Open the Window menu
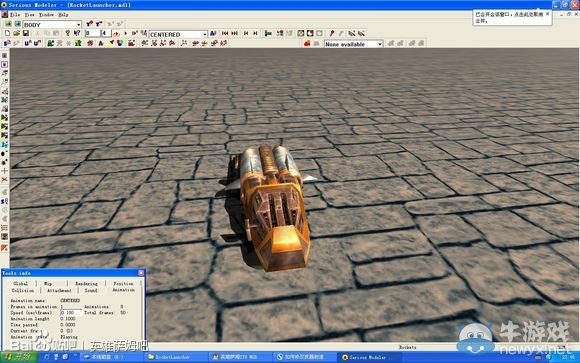 point(47,15)
